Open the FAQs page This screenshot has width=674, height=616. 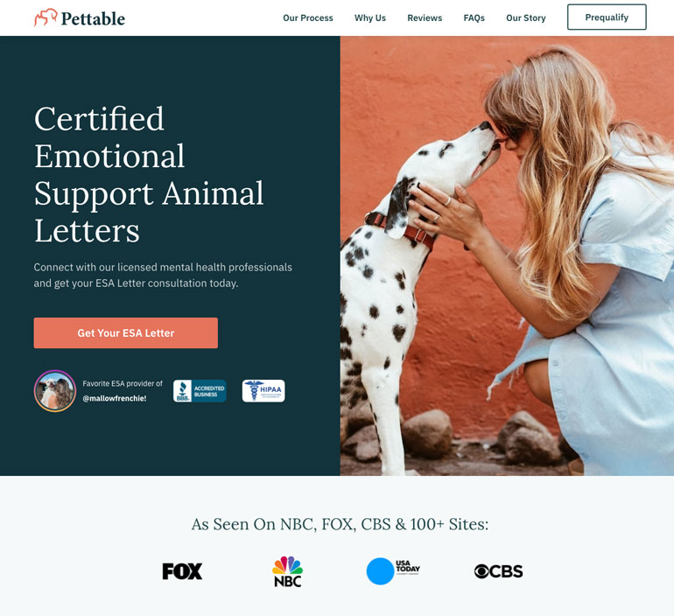coord(474,18)
